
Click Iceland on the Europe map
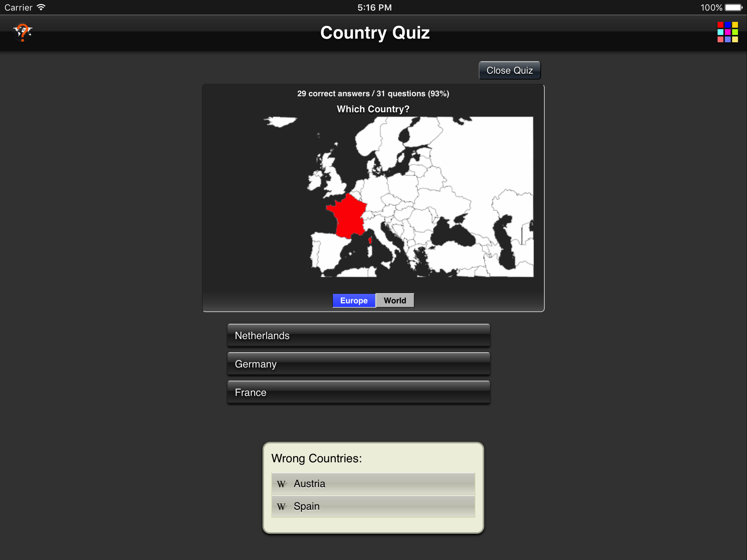point(280,121)
